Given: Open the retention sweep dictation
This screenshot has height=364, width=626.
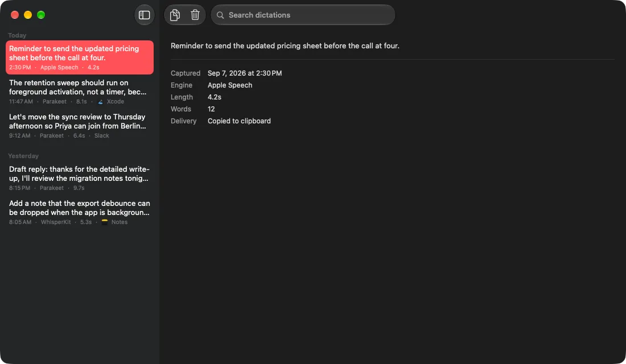Looking at the screenshot, I should (x=80, y=92).
